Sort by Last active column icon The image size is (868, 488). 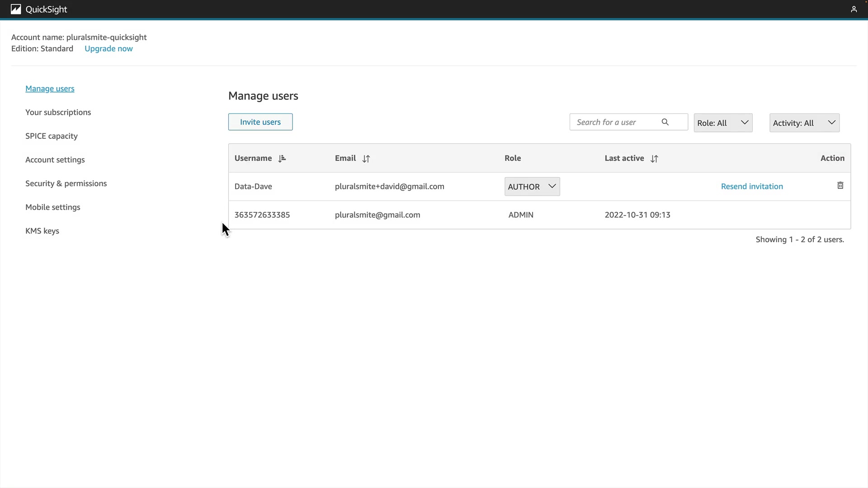click(x=654, y=159)
